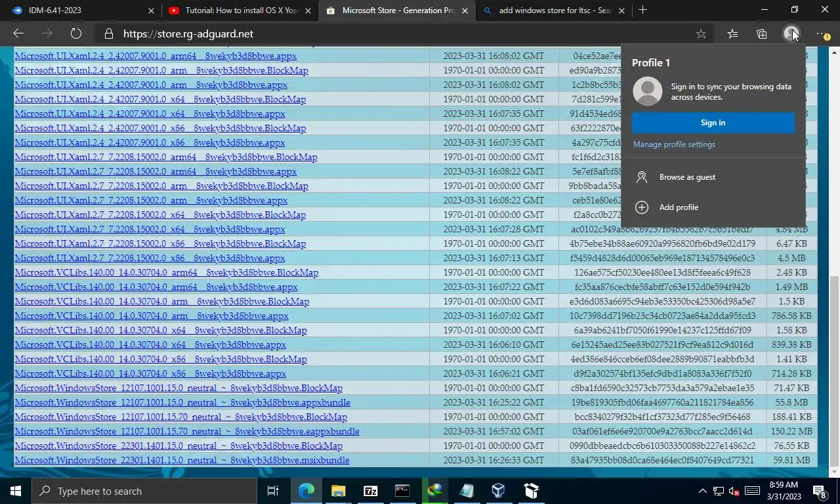Select Browse as guest
840x504 pixels.
[x=713, y=177]
